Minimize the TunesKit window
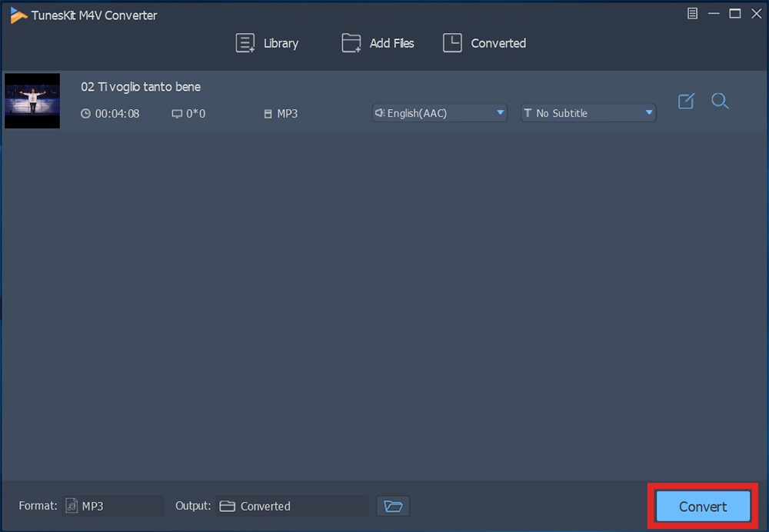Image resolution: width=769 pixels, height=532 pixels. [714, 14]
